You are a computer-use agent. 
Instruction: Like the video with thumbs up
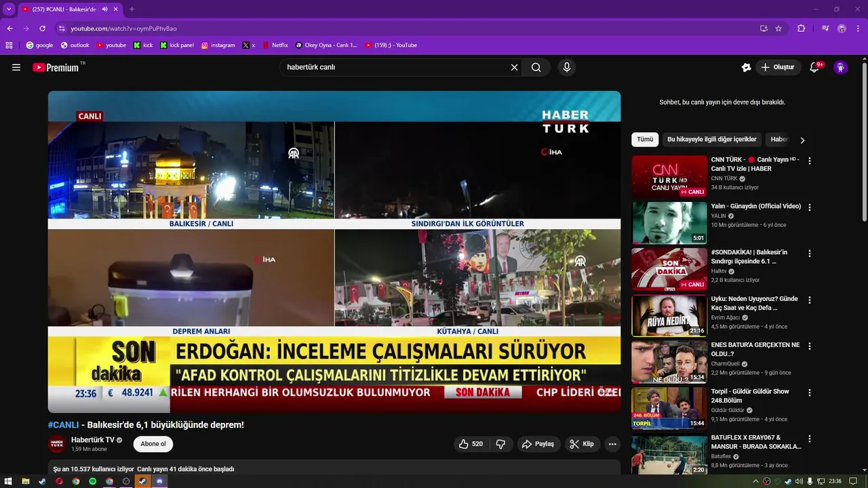[x=471, y=444]
